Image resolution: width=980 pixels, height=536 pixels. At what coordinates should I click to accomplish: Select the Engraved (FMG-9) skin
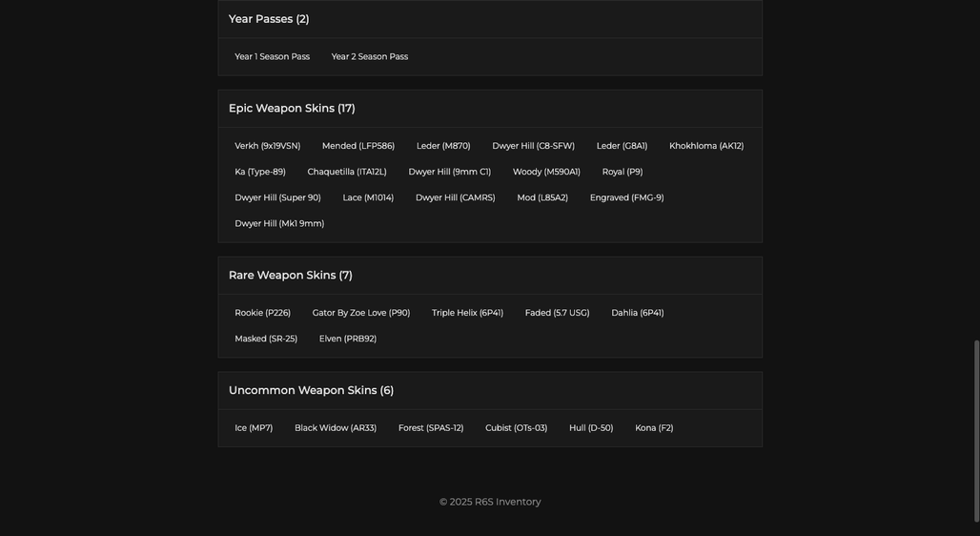627,197
